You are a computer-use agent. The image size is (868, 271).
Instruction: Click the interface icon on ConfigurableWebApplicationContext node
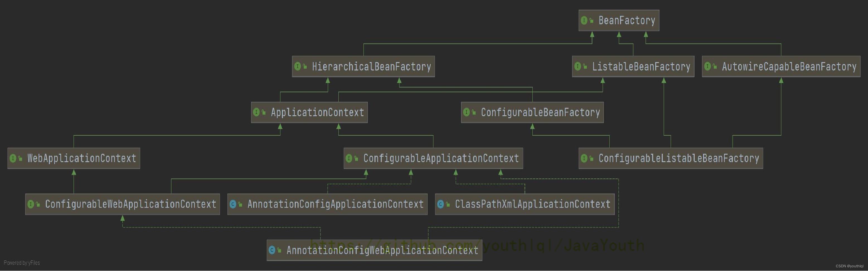(31, 204)
